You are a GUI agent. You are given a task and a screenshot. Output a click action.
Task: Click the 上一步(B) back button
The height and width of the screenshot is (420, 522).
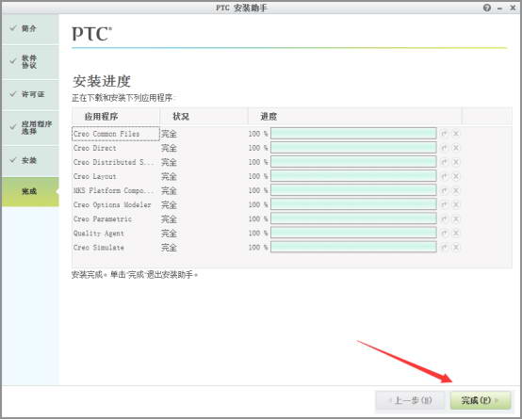[411, 400]
